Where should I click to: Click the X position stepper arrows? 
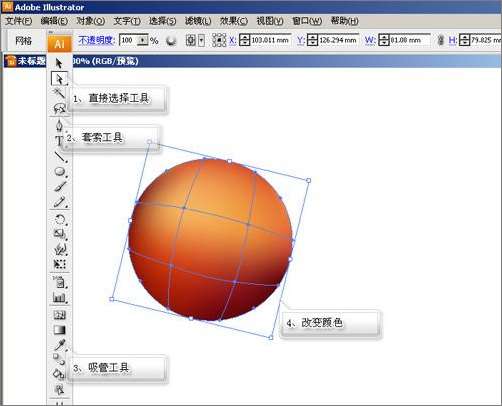[x=245, y=40]
